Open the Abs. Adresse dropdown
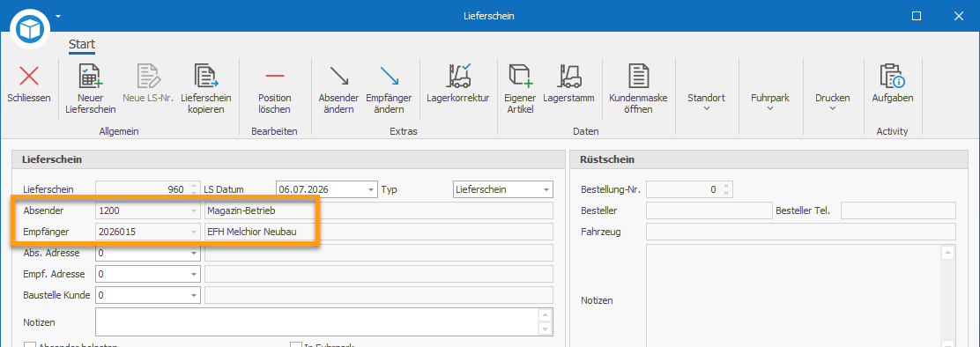Screen dimensions: 980x347 coord(195,254)
